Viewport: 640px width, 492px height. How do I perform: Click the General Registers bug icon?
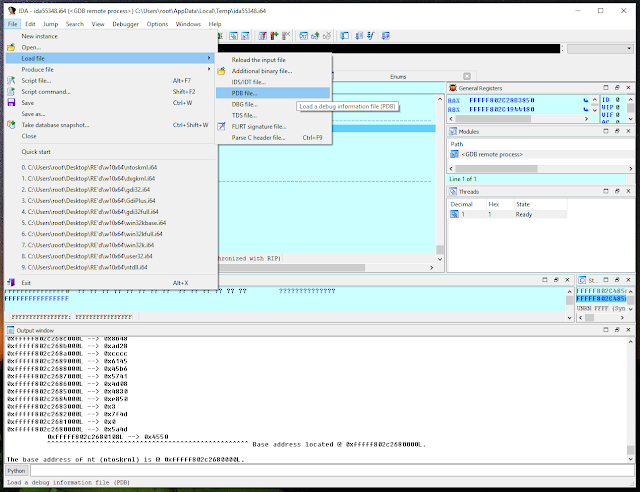453,88
